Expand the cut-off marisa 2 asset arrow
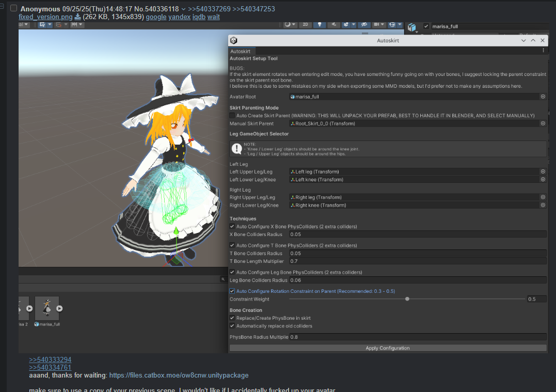Image resolution: width=556 pixels, height=392 pixels. coord(29,309)
